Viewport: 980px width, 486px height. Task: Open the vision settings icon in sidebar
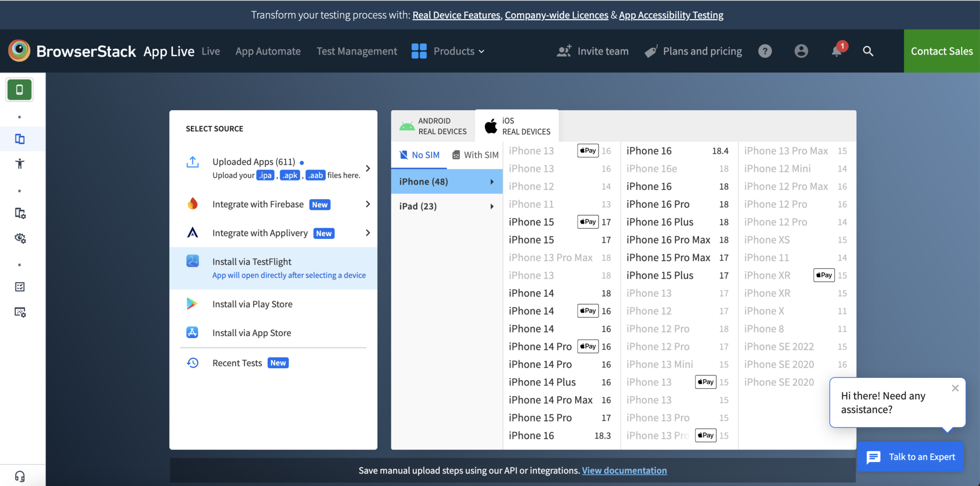coord(20,238)
